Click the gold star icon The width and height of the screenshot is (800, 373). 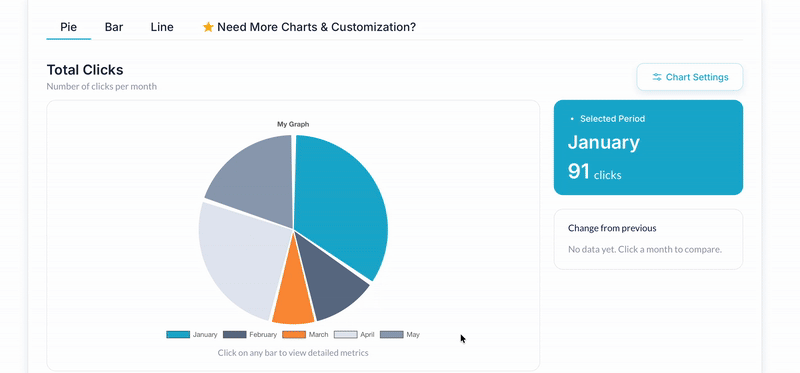point(208,27)
